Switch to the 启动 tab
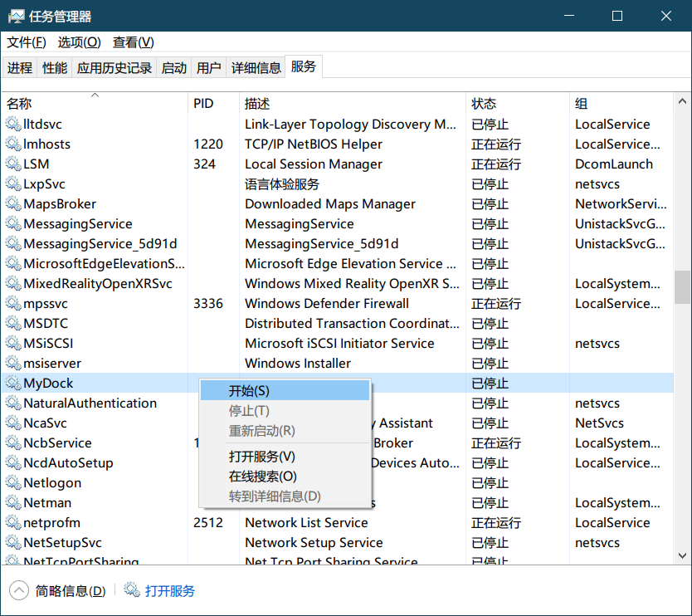Viewport: 692px width, 616px height. (174, 67)
